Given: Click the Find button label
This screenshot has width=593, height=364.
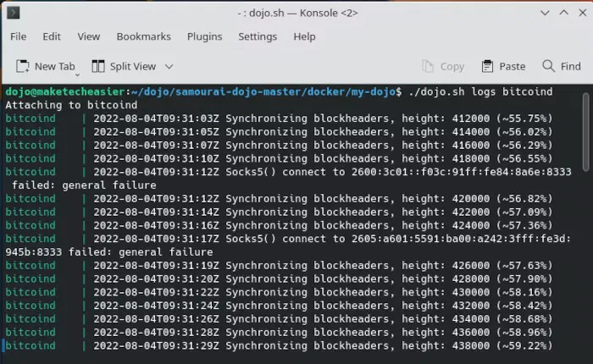Looking at the screenshot, I should click(x=571, y=67).
